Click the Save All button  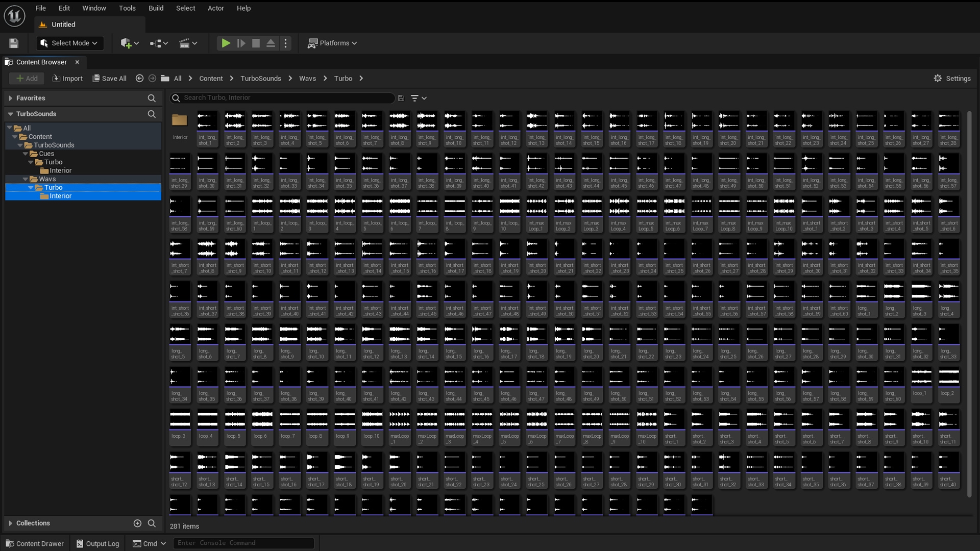click(x=109, y=78)
